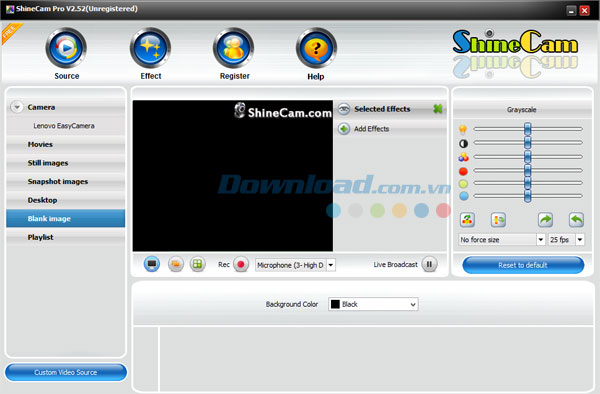The height and width of the screenshot is (394, 600).
Task: Pause Live Broadcast with the pause button
Action: point(429,264)
